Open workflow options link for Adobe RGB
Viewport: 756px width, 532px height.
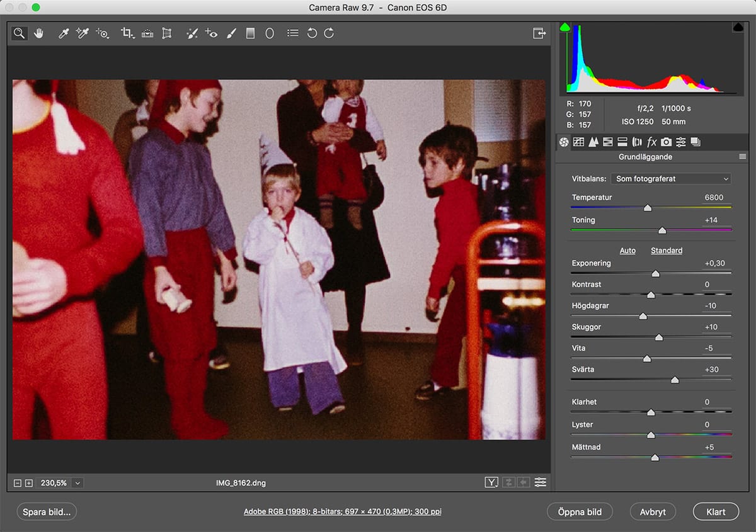pyautogui.click(x=342, y=512)
